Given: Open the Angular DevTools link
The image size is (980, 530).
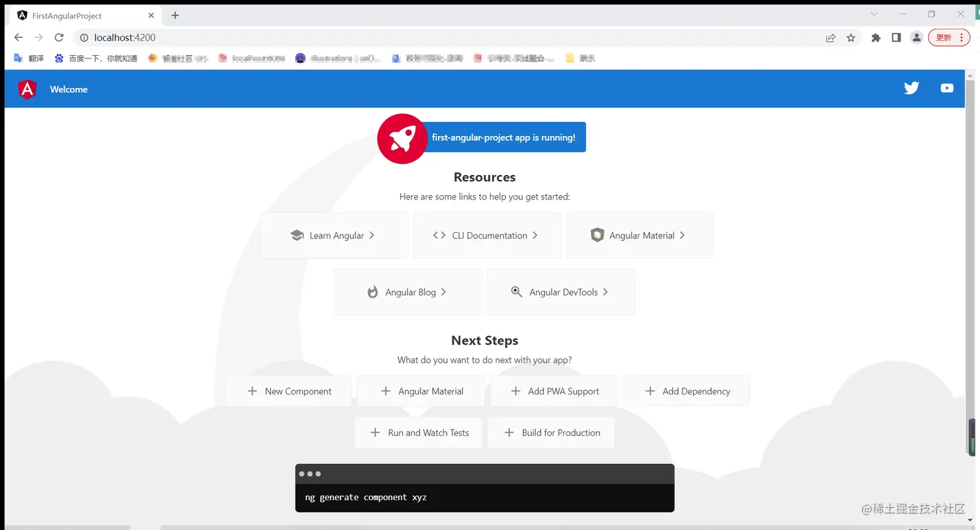Looking at the screenshot, I should click(x=561, y=292).
